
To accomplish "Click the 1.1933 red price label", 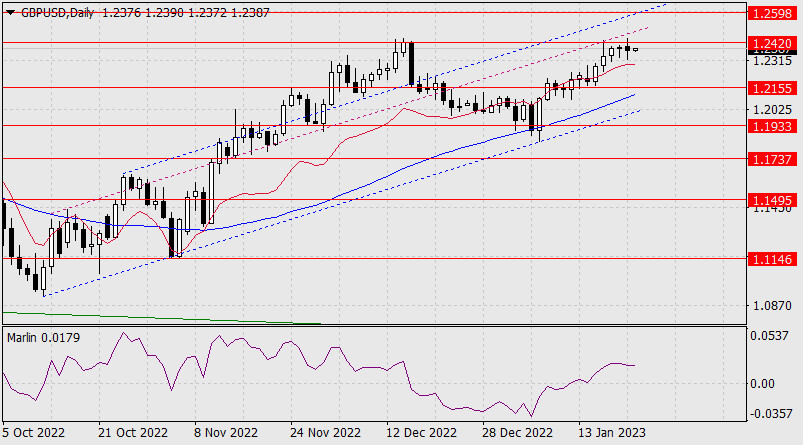I will tap(772, 126).
